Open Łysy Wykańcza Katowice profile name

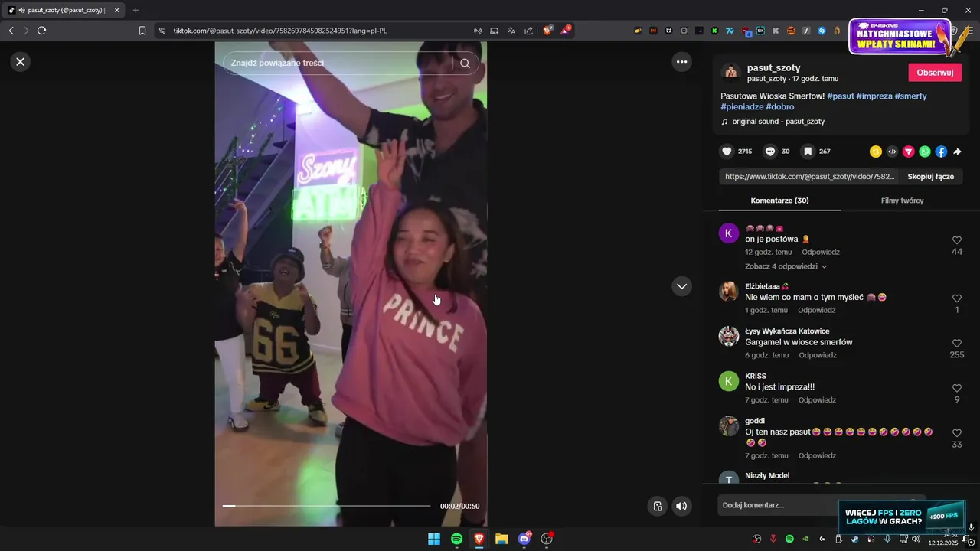(787, 331)
